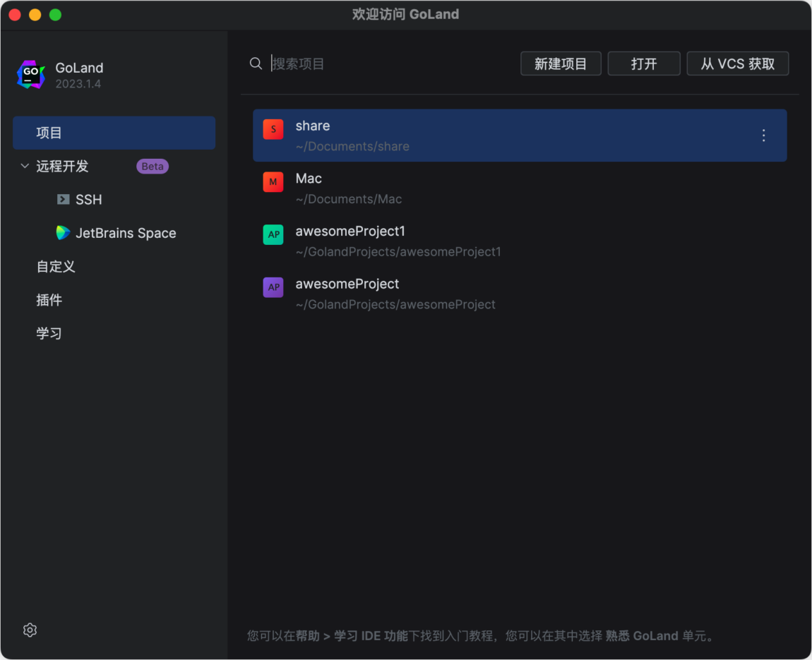Click the red S share project icon

273,129
